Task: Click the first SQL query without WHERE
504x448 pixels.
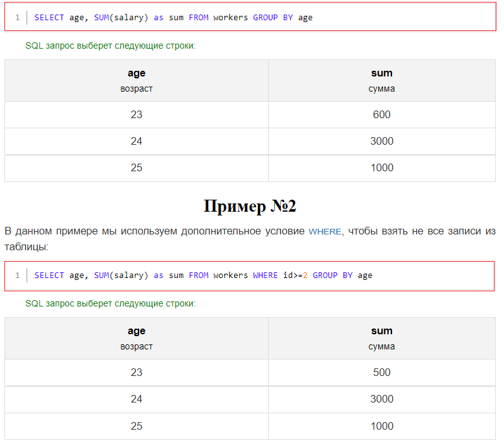Action: tap(173, 18)
